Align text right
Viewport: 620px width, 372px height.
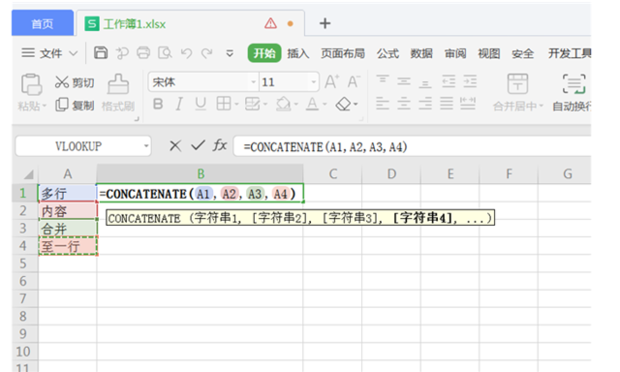point(425,104)
